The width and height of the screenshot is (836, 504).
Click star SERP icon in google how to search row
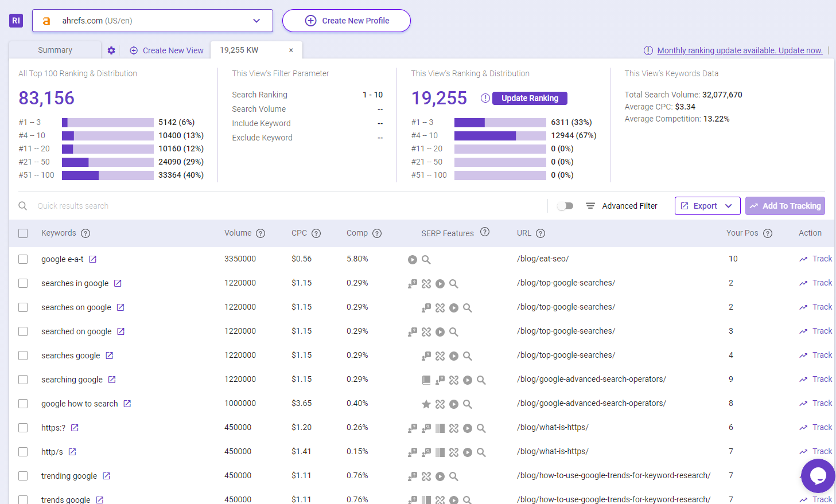pyautogui.click(x=426, y=404)
